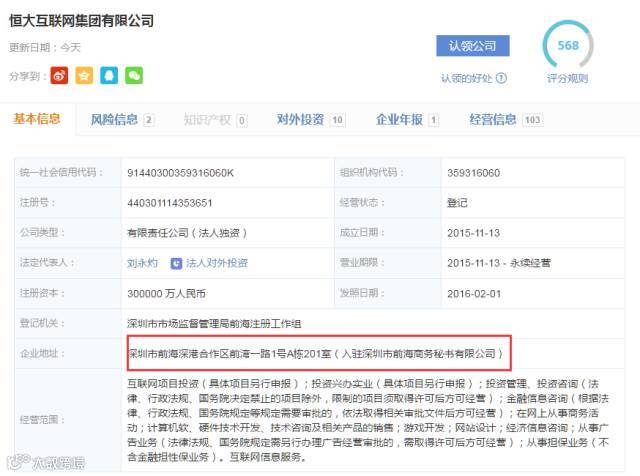
Task: Click the question mark help icon beside 认领的好处
Action: coord(501,78)
